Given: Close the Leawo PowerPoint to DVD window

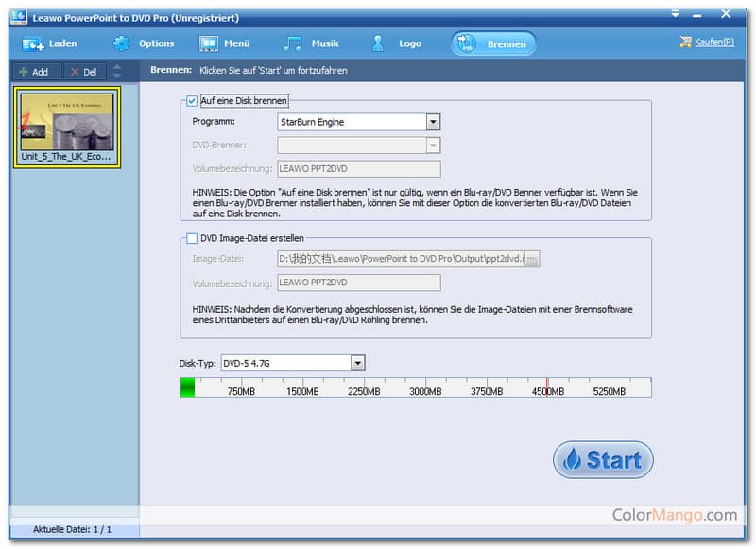Looking at the screenshot, I should 726,14.
